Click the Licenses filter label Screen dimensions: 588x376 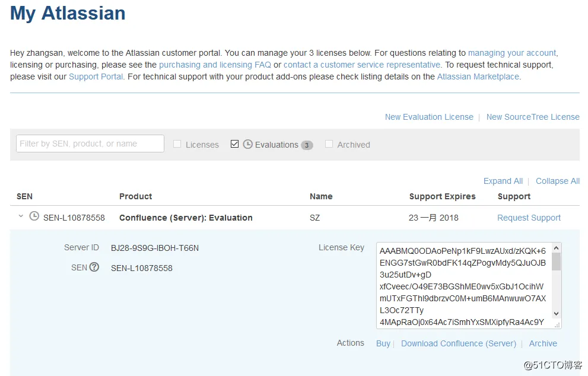click(x=202, y=145)
